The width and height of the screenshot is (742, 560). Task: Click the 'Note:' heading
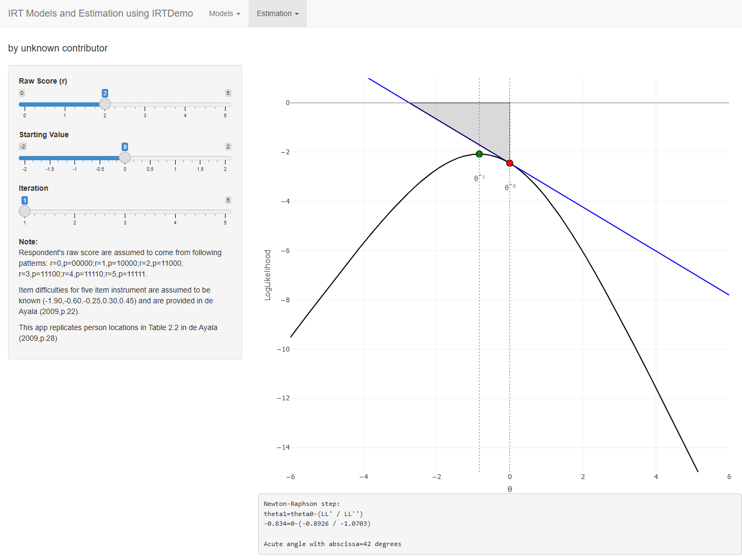[28, 242]
